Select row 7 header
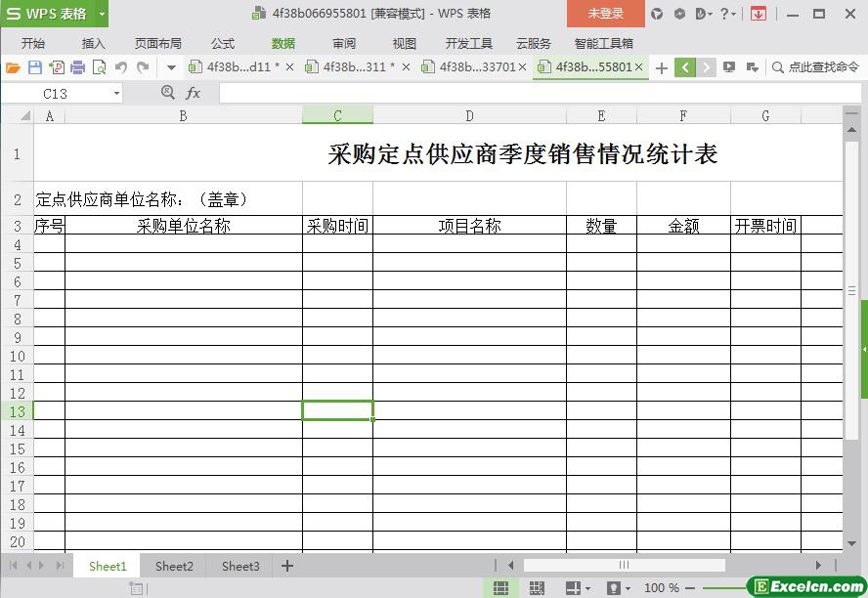Image resolution: width=868 pixels, height=598 pixels. (18, 300)
